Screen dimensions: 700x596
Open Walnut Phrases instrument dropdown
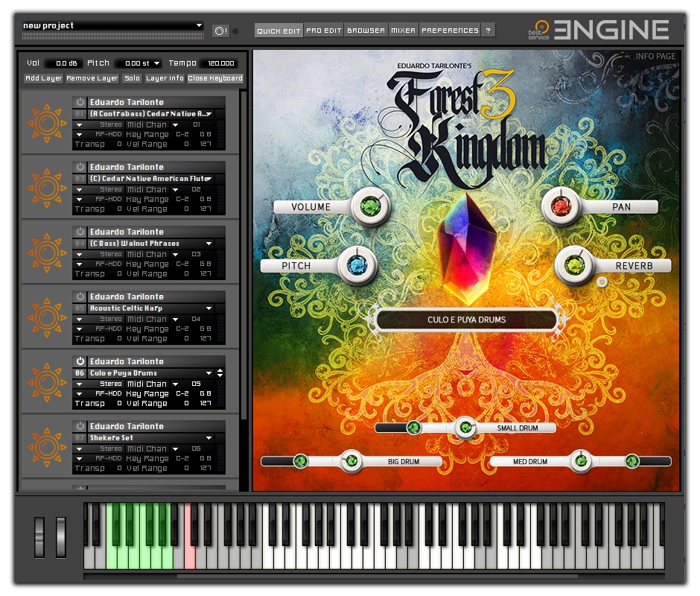(209, 244)
